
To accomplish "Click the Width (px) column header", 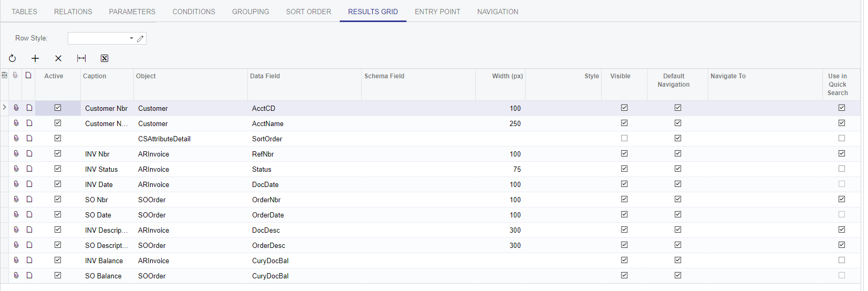I will (x=507, y=76).
